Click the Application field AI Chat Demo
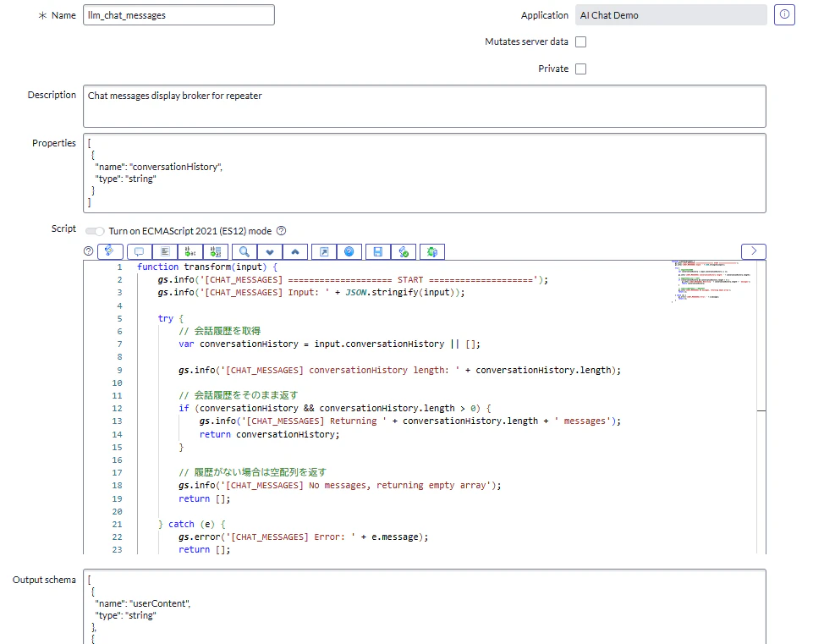The width and height of the screenshot is (824, 644). [671, 15]
